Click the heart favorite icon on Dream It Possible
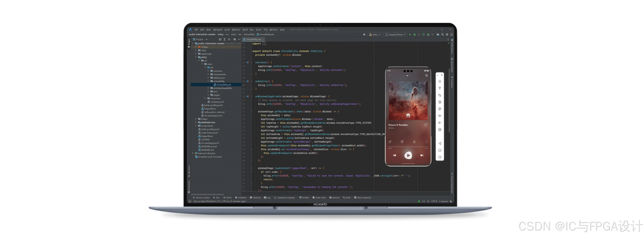 point(426,125)
